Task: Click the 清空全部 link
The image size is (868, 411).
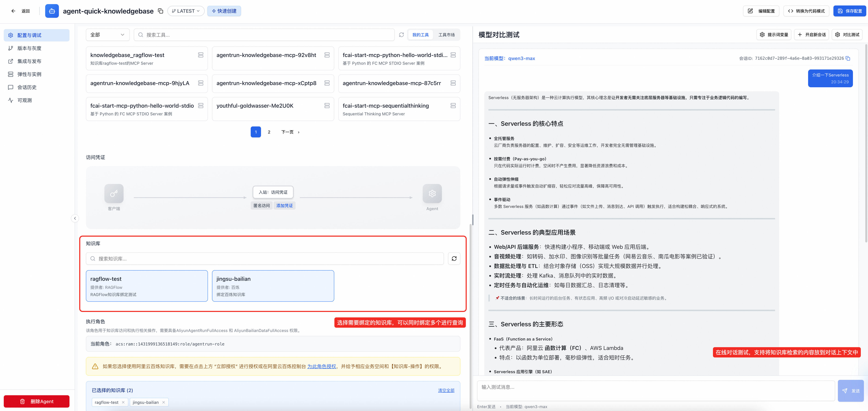Action: [446, 390]
